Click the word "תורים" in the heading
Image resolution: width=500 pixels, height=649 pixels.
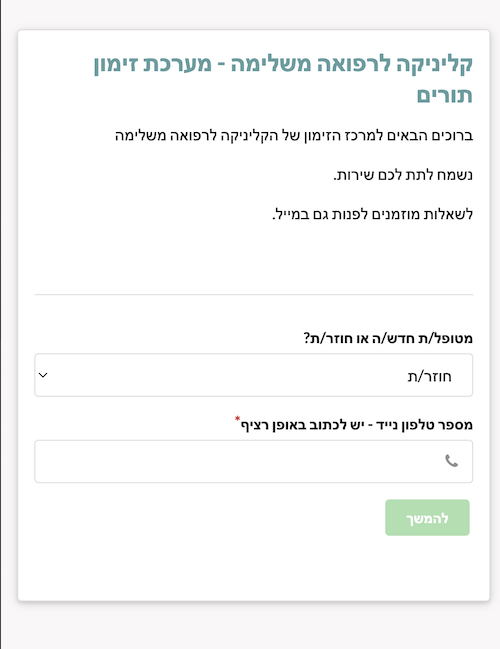[x=445, y=95]
